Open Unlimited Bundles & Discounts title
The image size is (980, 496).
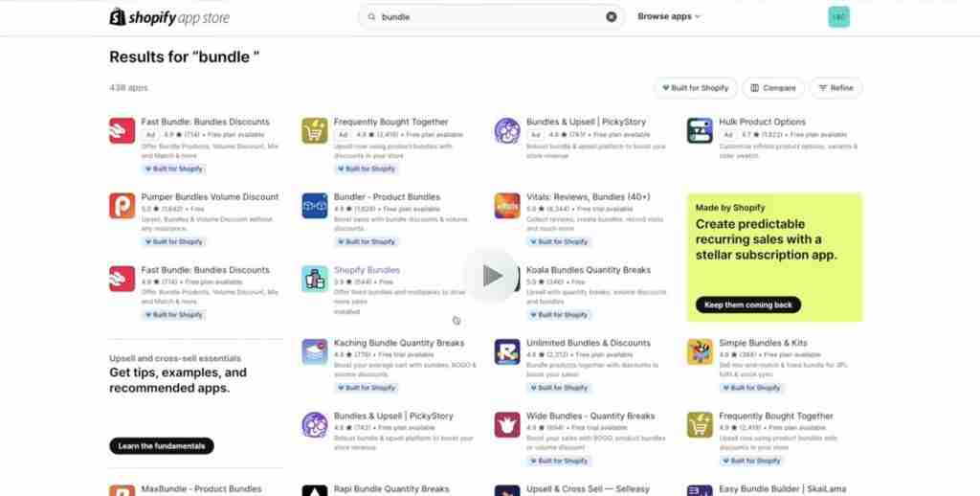(x=589, y=344)
